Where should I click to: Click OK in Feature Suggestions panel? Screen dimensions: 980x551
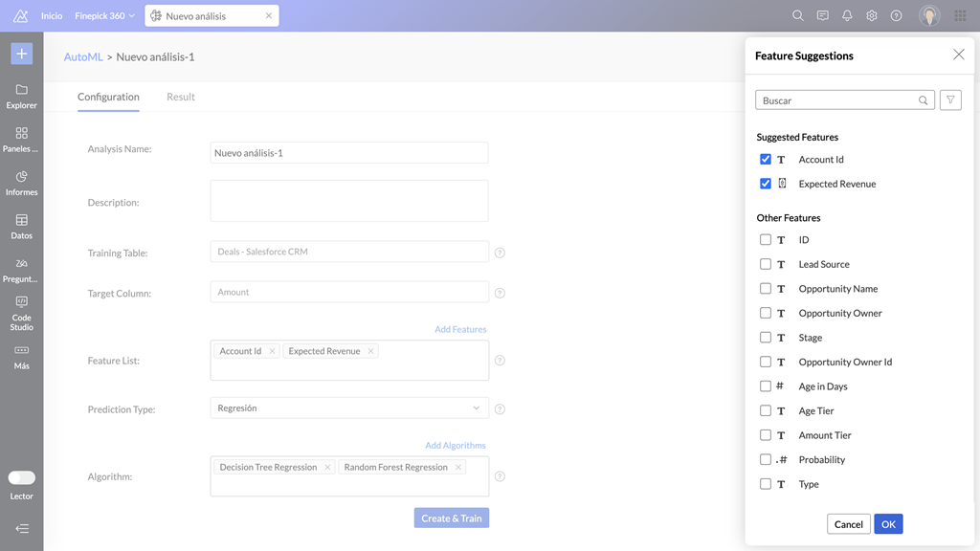pos(888,524)
